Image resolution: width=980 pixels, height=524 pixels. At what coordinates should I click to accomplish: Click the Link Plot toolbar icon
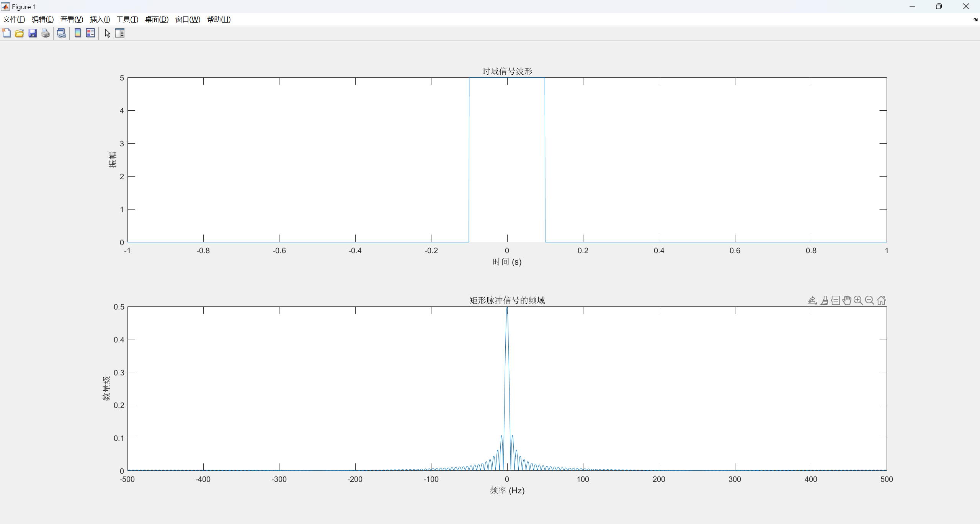click(61, 33)
